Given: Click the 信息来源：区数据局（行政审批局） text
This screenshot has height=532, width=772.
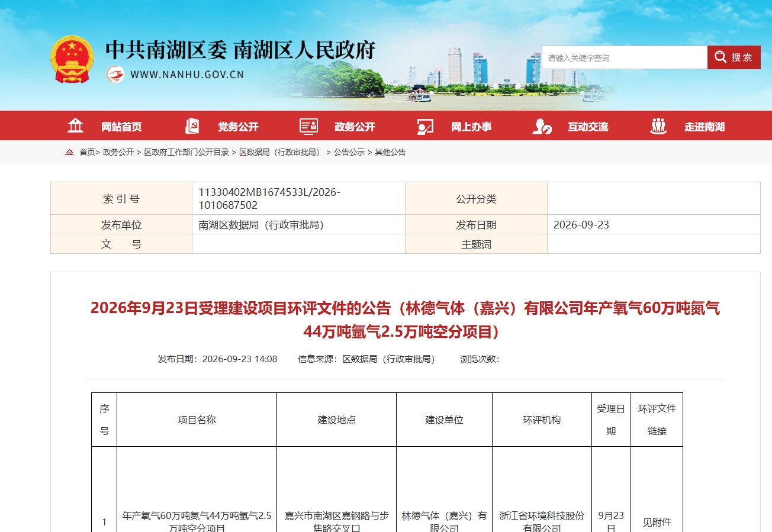Looking at the screenshot, I should pyautogui.click(x=366, y=359).
